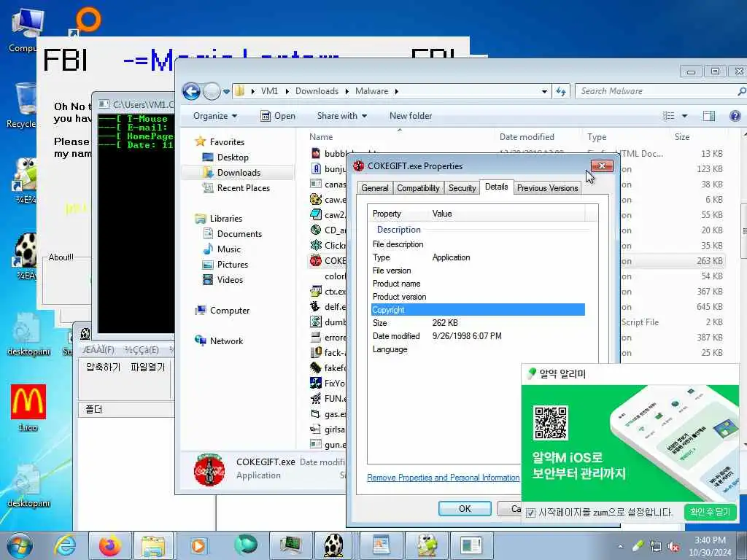This screenshot has width=747, height=560.
Task: Select the CD_ file globe icon
Action: (315, 230)
